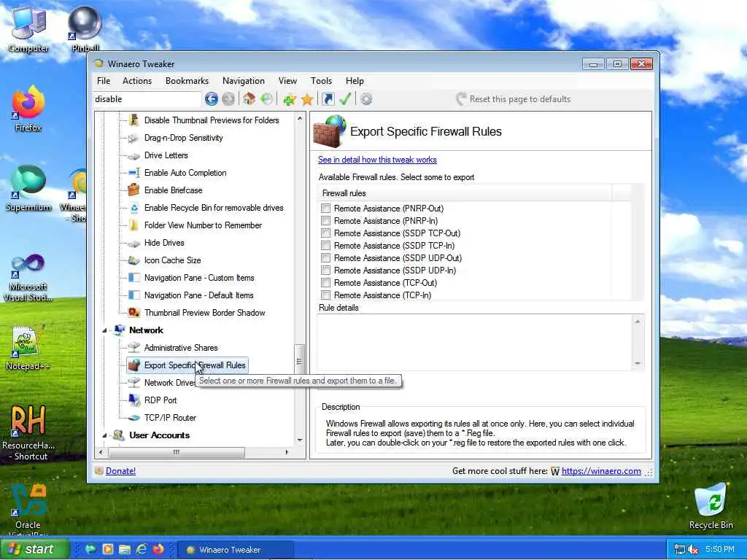Click the Hide Drives drive icon
This screenshot has height=560, width=747.
pyautogui.click(x=134, y=244)
